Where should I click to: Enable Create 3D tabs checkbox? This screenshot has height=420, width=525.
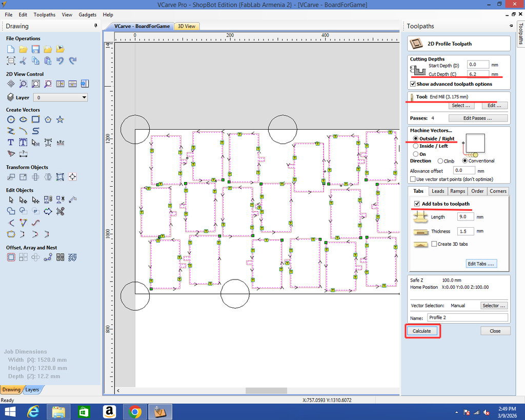pos(434,244)
